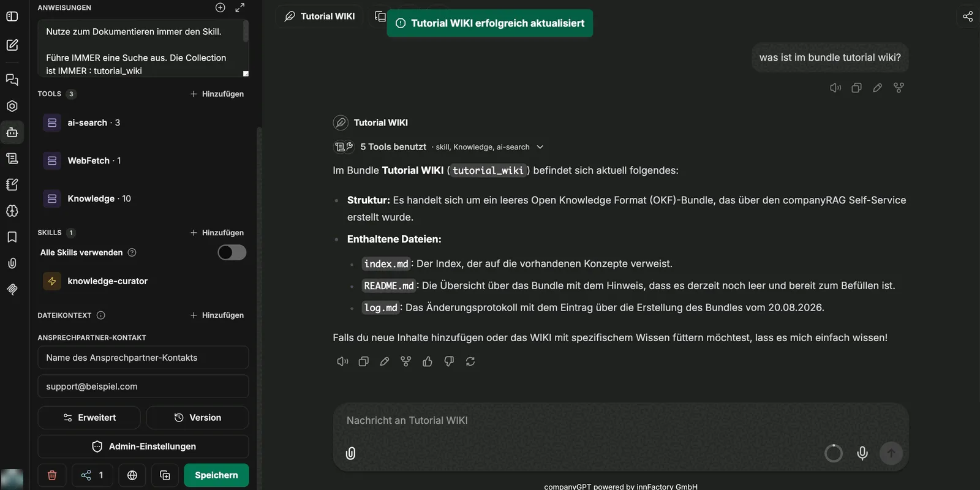This screenshot has height=490, width=980.
Task: Show help for Alle Skills verwenden
Action: point(132,252)
